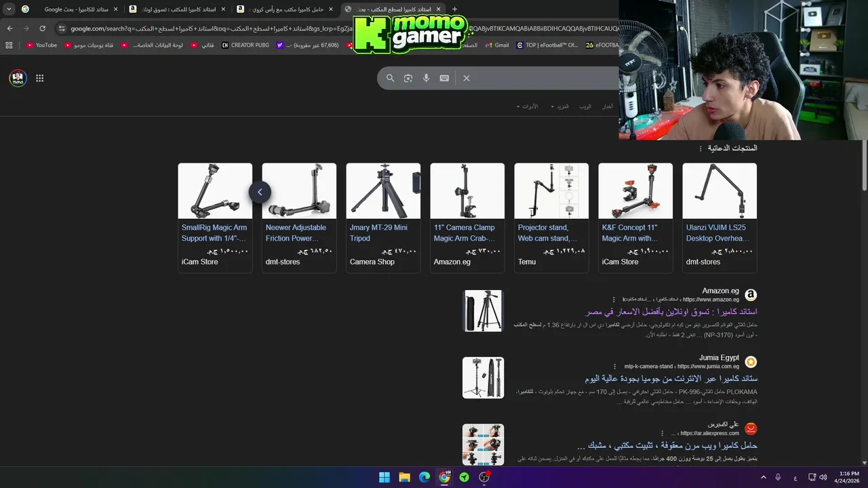Open the 'استاند كاميرا : تسوق اونلاين' Amazon result
This screenshot has width=868, height=488.
[x=671, y=312]
